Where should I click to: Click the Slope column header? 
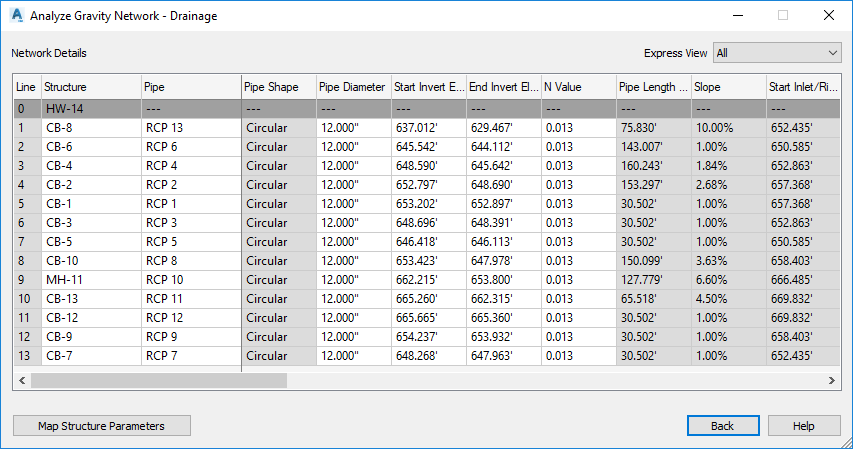coord(730,87)
